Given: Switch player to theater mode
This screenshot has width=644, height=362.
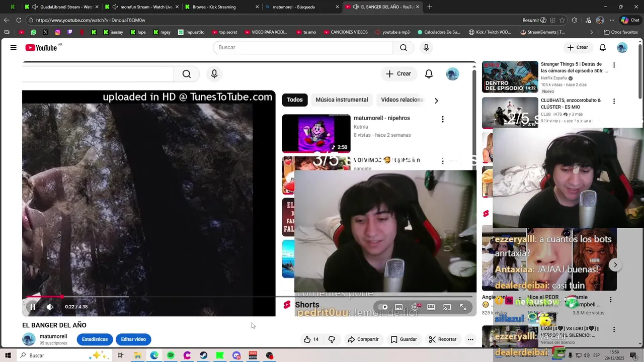Looking at the screenshot, I should (431, 307).
